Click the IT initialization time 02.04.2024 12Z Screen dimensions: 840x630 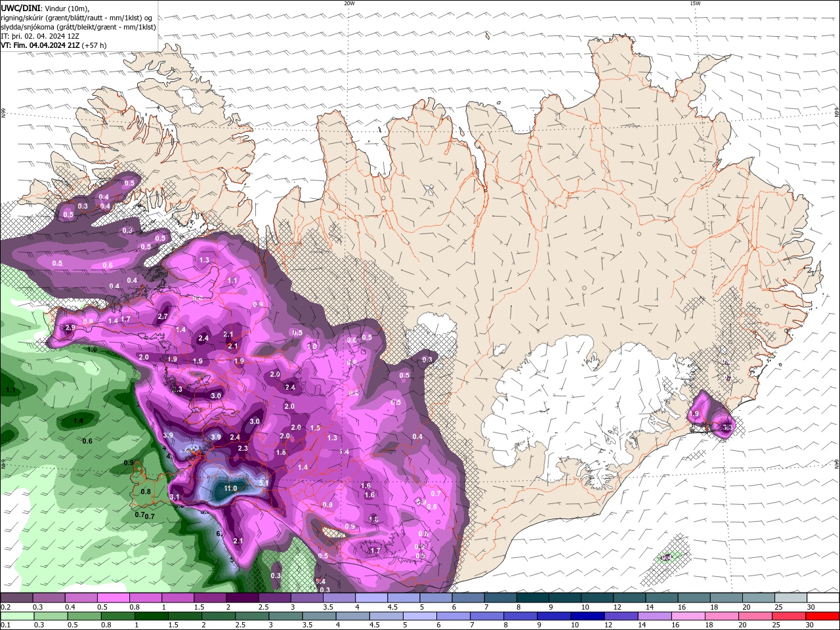40,36
